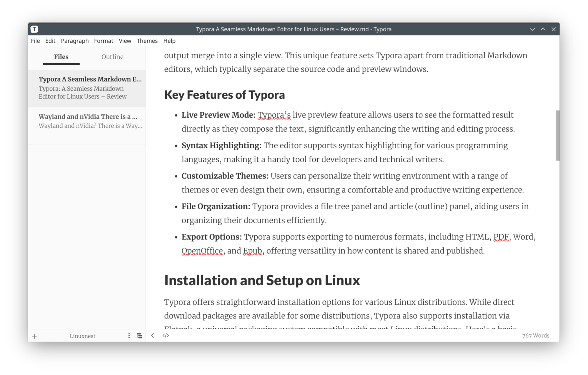Click the Linuxnest folder label

click(82, 336)
